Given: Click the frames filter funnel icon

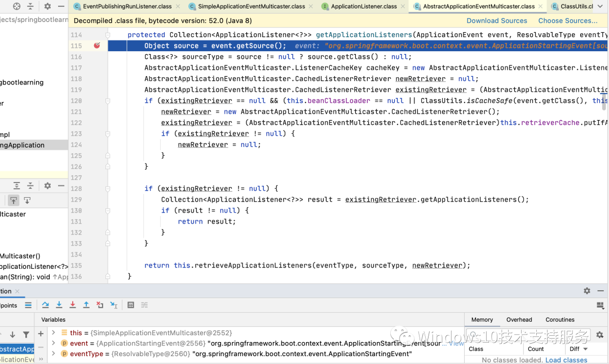Looking at the screenshot, I should (26, 334).
